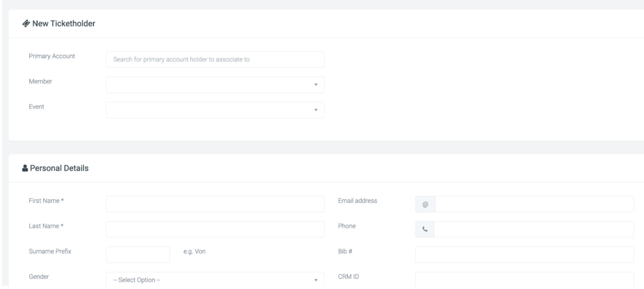This screenshot has width=644, height=289.
Task: Open the Member dropdown
Action: point(215,85)
